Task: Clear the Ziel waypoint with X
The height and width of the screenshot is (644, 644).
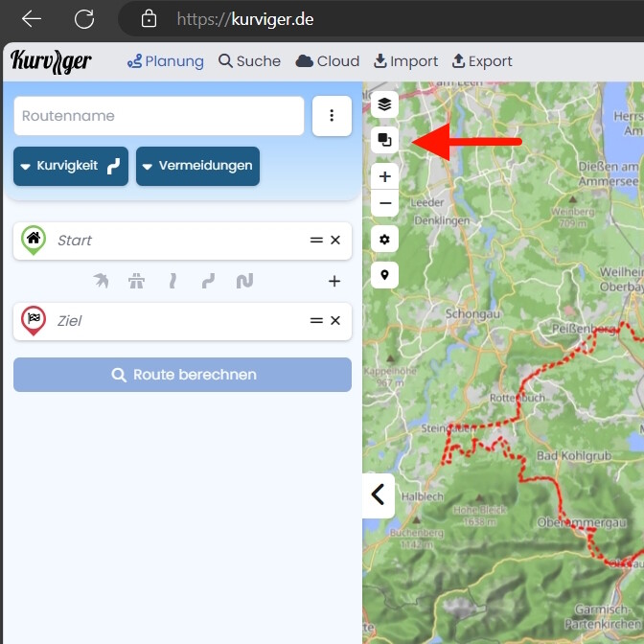Action: point(335,321)
